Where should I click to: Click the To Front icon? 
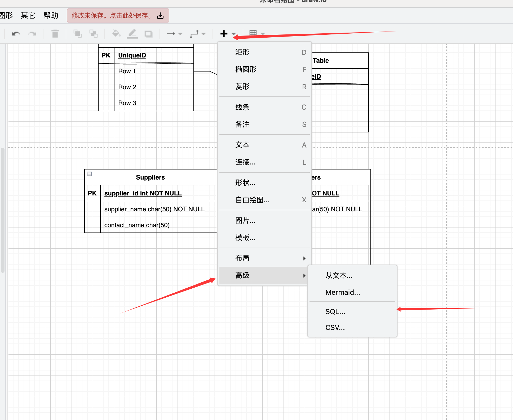pos(77,34)
